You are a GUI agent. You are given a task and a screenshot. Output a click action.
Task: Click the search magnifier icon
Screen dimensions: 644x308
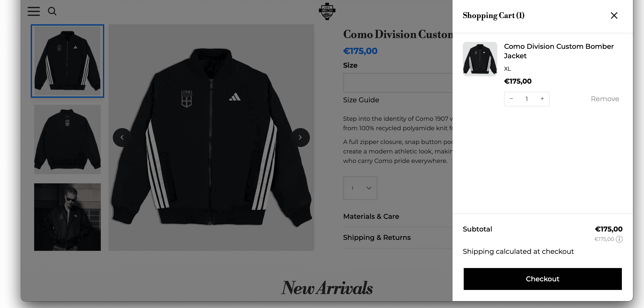[x=52, y=11]
